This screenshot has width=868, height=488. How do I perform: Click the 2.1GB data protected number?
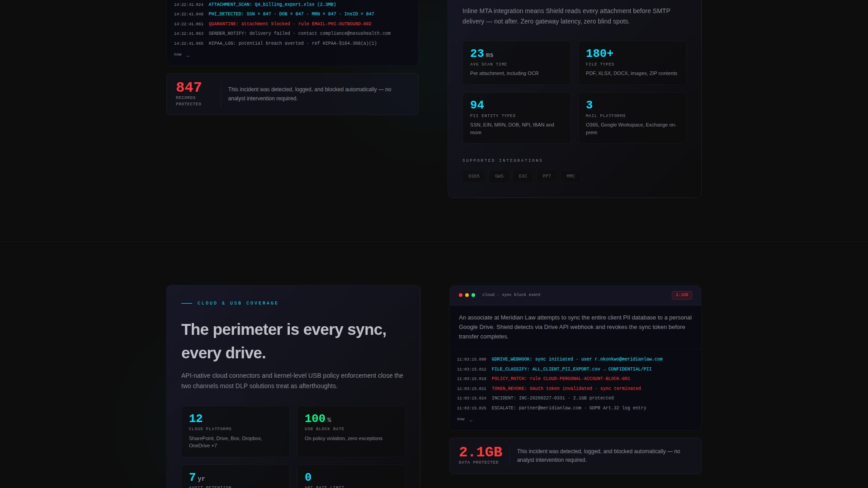(x=481, y=452)
